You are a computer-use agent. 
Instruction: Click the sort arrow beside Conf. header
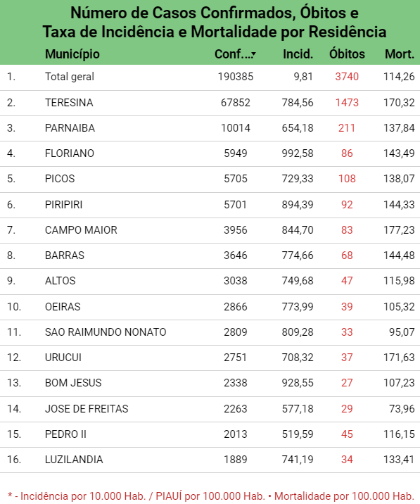(254, 54)
